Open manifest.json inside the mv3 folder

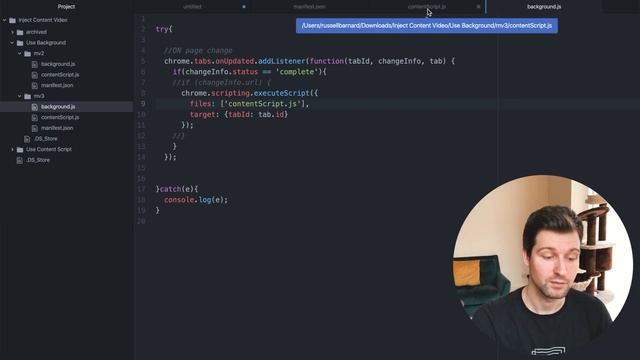click(57, 128)
